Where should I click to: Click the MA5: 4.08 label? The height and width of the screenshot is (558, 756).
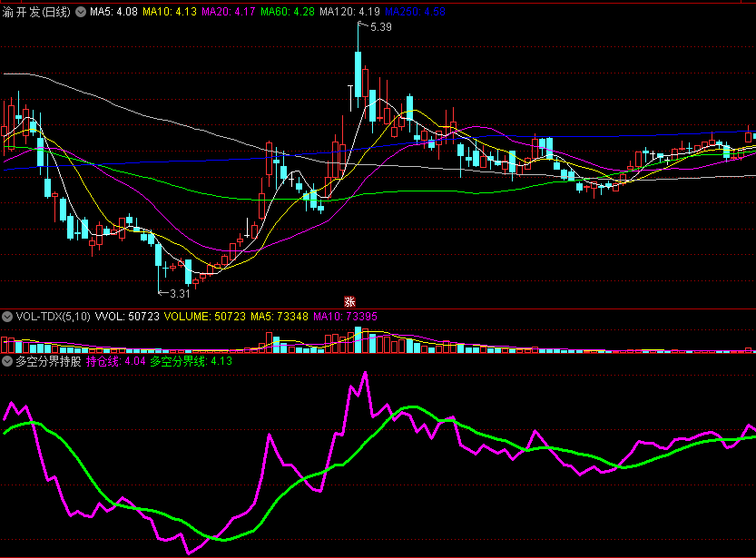113,12
